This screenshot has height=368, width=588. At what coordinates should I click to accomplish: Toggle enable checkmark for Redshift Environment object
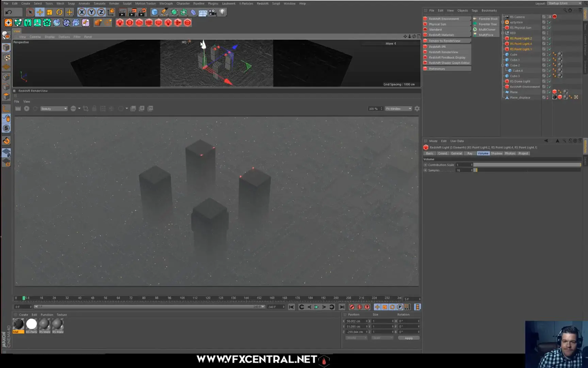(x=549, y=87)
